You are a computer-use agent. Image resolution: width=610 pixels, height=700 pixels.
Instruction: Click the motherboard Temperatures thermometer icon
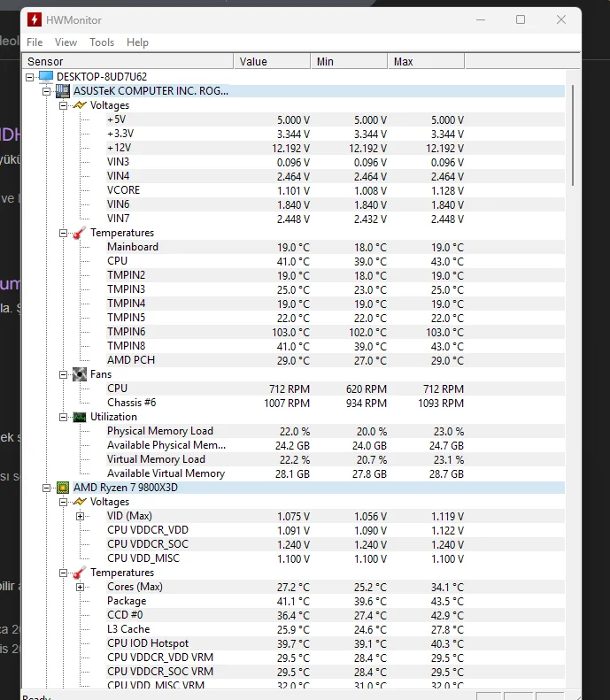[80, 233]
